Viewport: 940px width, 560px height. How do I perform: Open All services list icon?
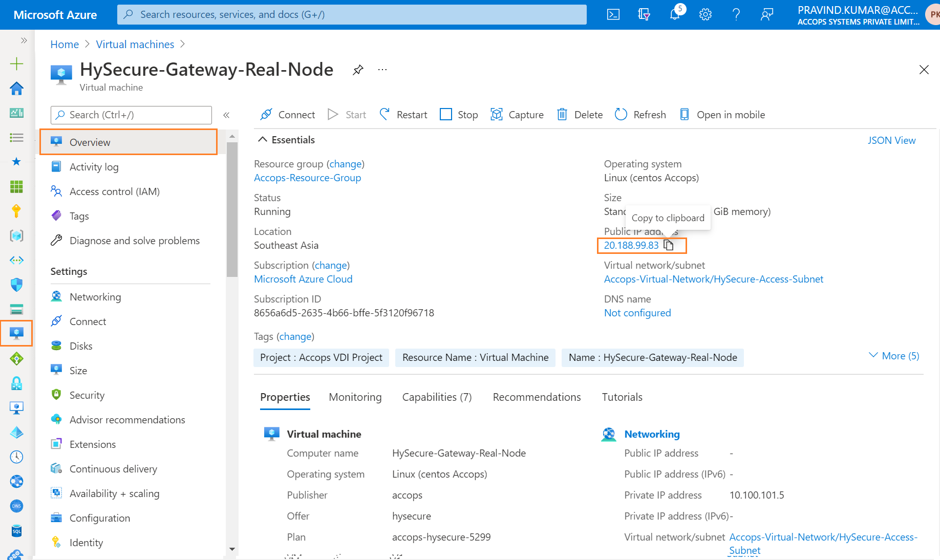tap(16, 137)
